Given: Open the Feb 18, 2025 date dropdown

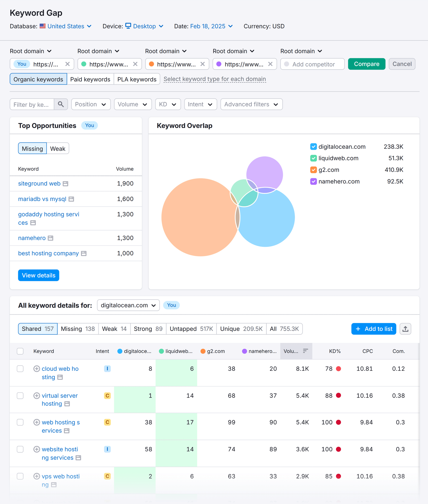Looking at the screenshot, I should (211, 26).
